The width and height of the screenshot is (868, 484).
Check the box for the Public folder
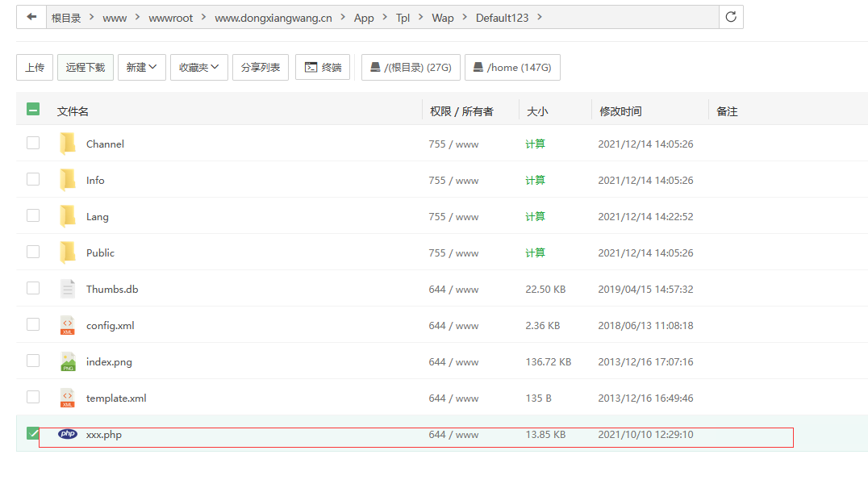pyautogui.click(x=33, y=252)
